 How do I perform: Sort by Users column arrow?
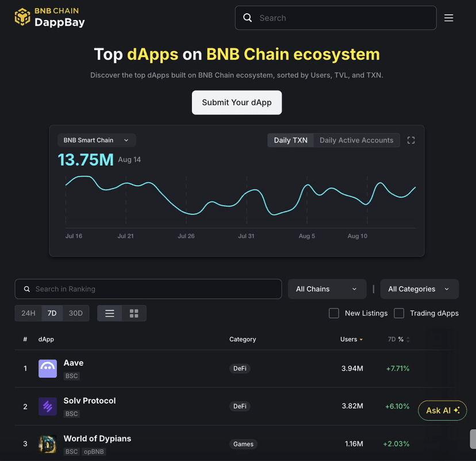click(x=361, y=340)
